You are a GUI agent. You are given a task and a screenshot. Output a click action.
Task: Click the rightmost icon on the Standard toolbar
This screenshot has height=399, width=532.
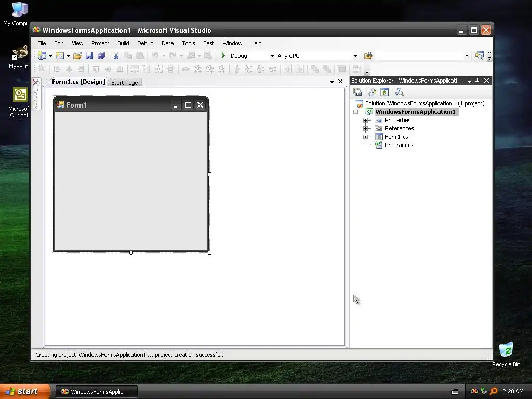click(479, 56)
